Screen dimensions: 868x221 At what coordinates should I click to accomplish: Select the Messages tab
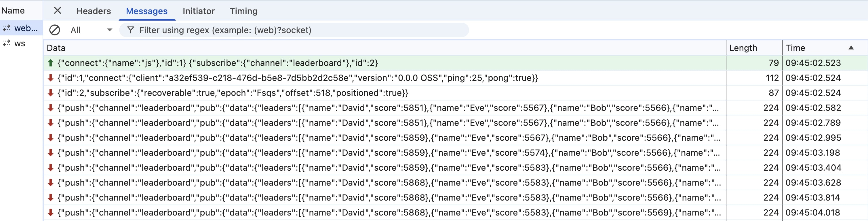pos(146,11)
